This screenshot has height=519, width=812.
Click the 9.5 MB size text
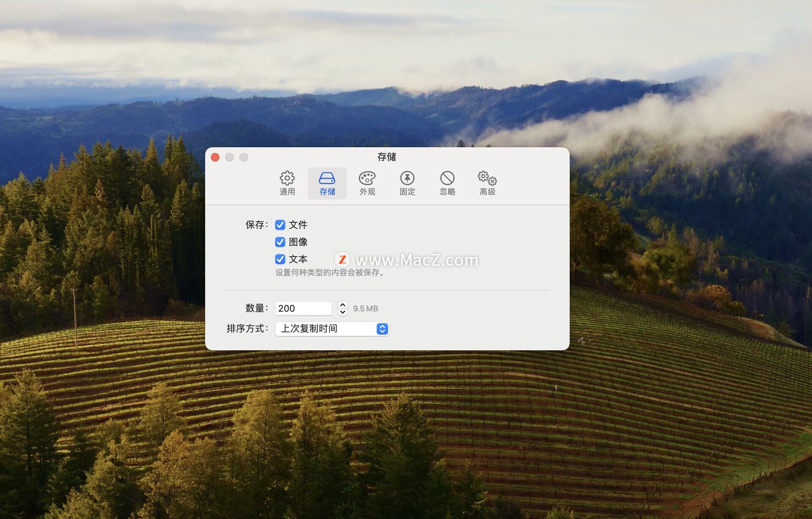[x=365, y=309]
